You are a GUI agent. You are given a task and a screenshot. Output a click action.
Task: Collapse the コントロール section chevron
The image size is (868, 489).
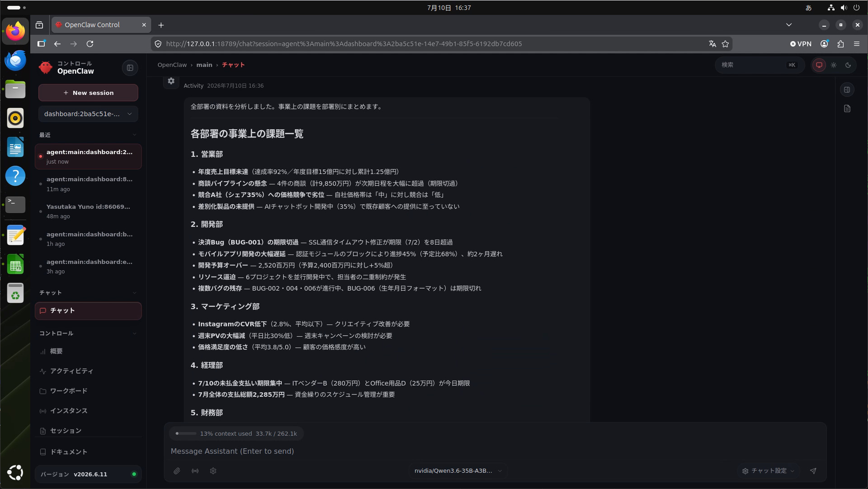click(134, 333)
